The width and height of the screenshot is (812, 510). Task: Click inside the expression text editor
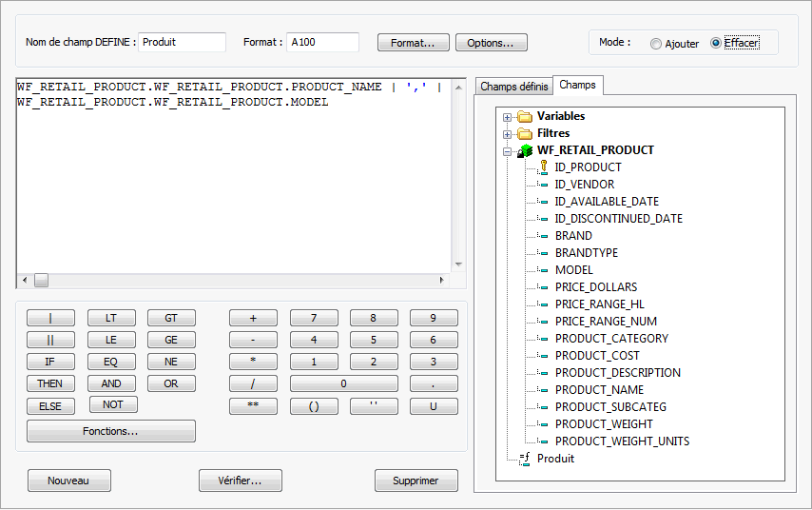(x=234, y=176)
